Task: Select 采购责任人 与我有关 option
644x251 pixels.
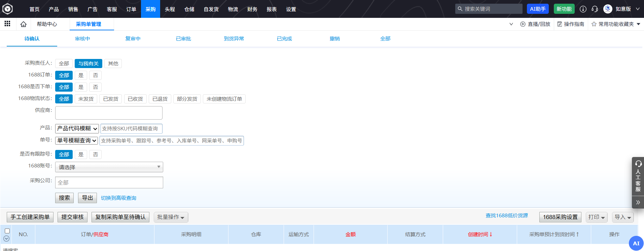Action: 88,63
